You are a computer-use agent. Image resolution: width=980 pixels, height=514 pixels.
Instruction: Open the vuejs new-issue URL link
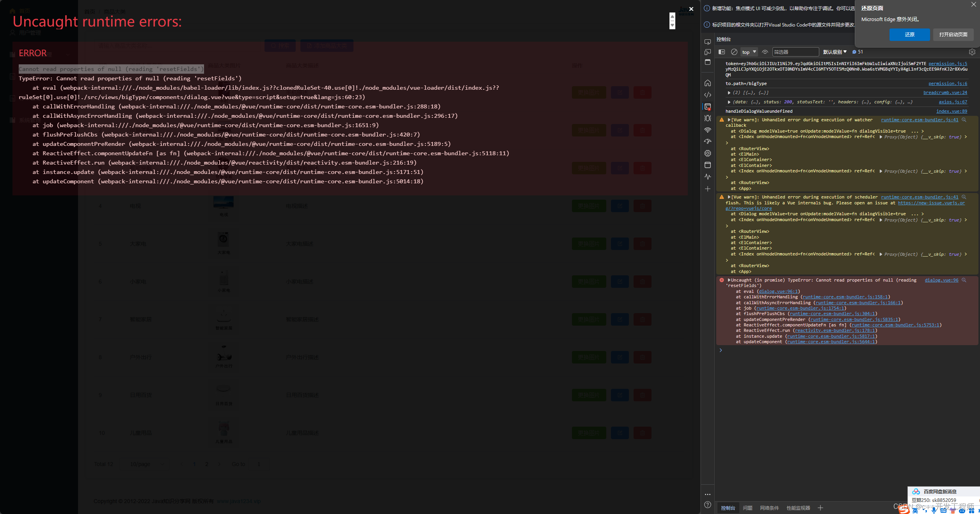coord(931,203)
